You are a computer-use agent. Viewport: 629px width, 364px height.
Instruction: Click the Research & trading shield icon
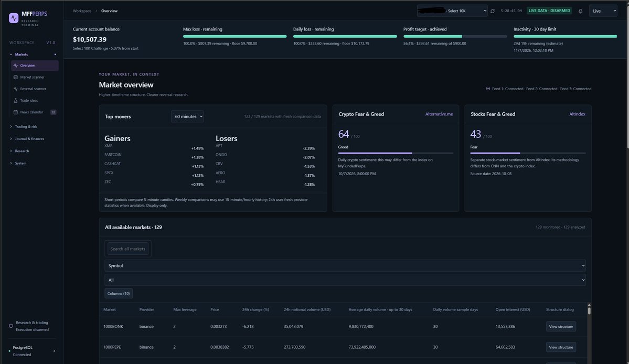tap(11, 326)
